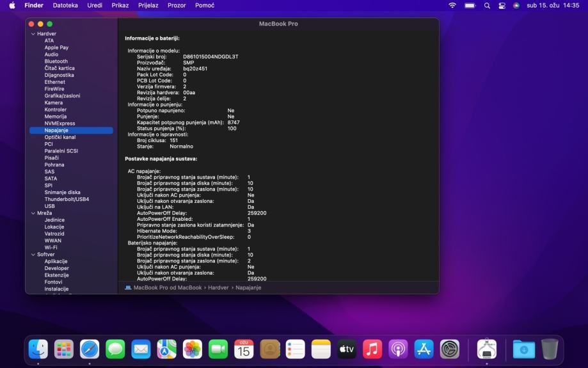Image resolution: width=588 pixels, height=368 pixels.
Task: Open the Prikaz menu
Action: tap(120, 5)
